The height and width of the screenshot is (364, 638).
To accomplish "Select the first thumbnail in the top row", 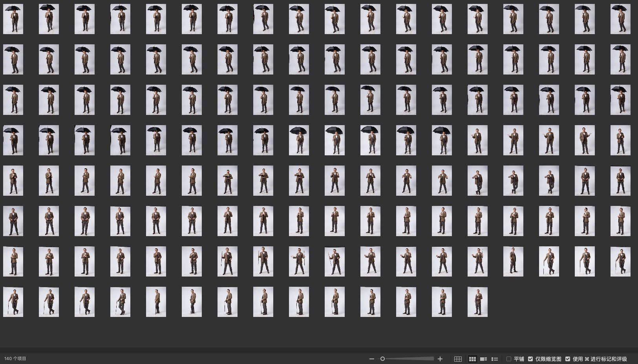I will click(13, 19).
